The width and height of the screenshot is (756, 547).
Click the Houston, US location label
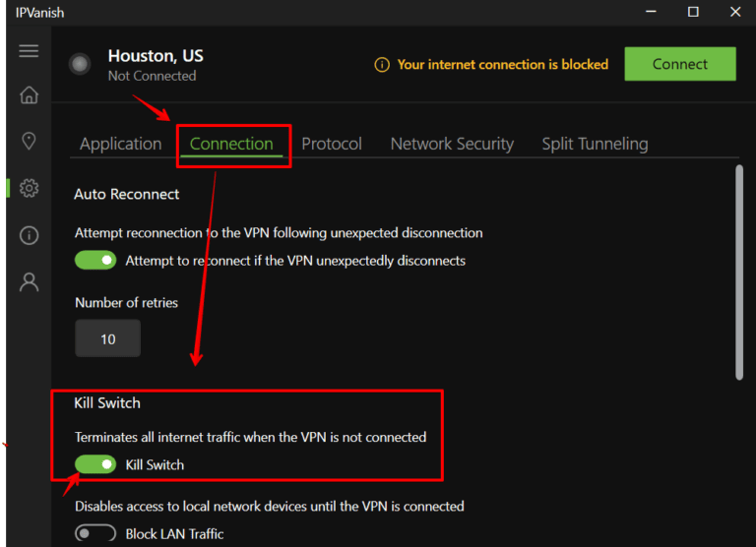[x=156, y=56]
